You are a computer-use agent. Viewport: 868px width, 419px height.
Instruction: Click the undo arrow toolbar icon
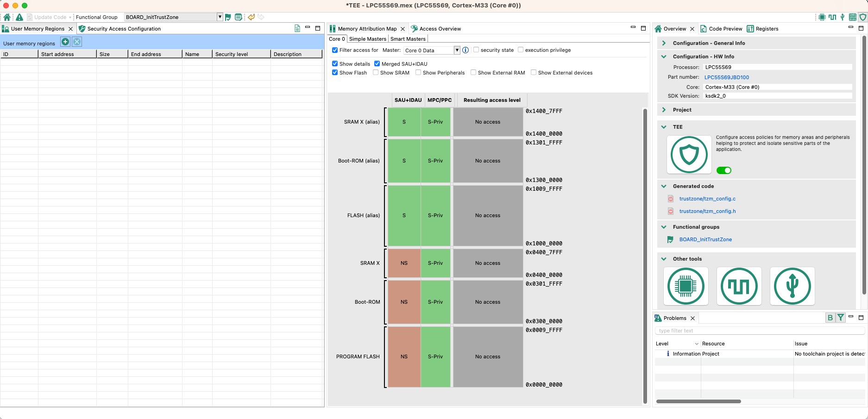point(251,17)
